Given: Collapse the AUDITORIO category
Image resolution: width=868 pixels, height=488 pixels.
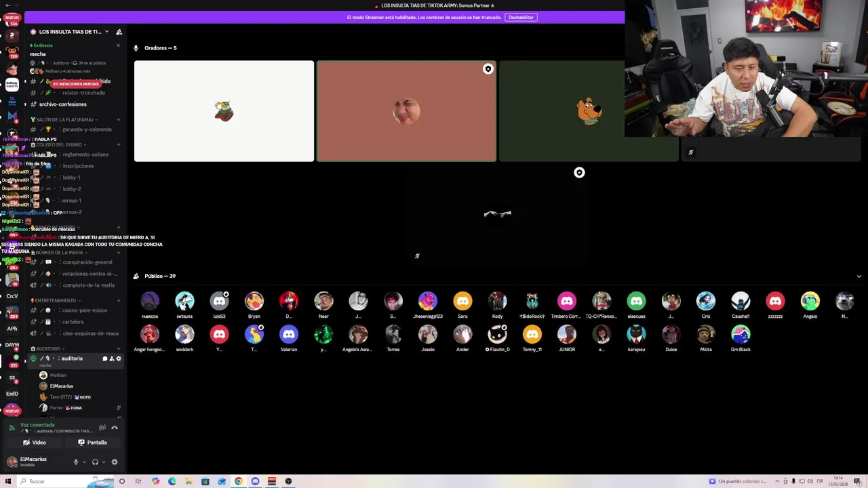Looking at the screenshot, I should pos(49,349).
